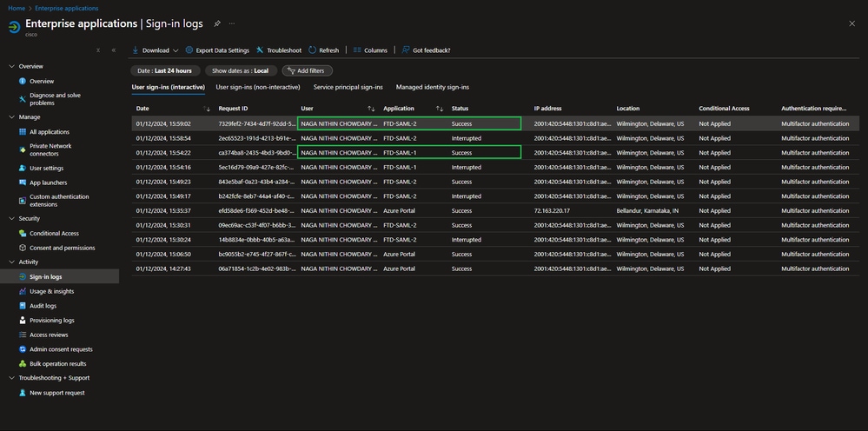The height and width of the screenshot is (431, 868).
Task: Click the All applications grid icon
Action: pos(22,132)
